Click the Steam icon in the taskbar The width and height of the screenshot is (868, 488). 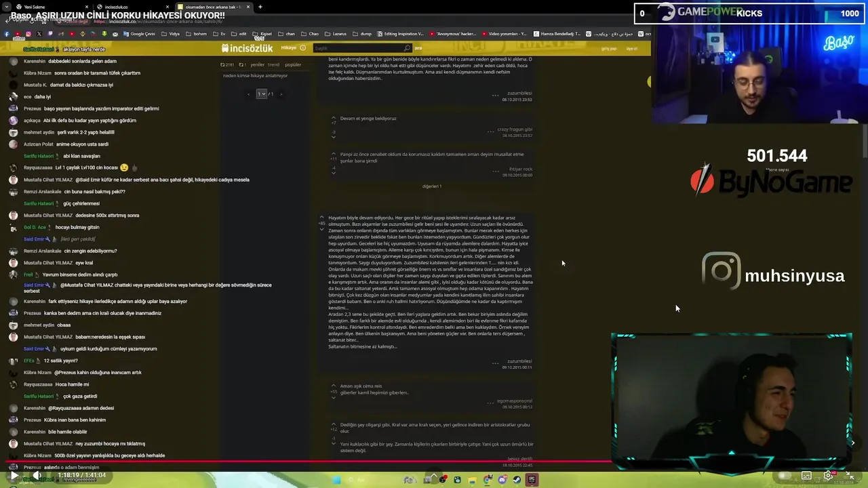pos(517,480)
